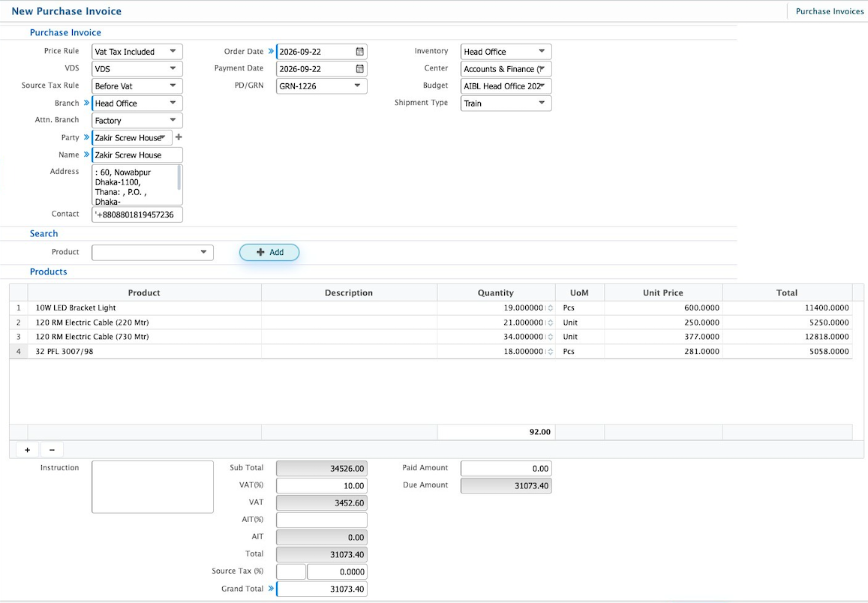Screen dimensions: 868x603
Task: Open the Branch dropdown showing Head Office
Action: click(x=137, y=103)
